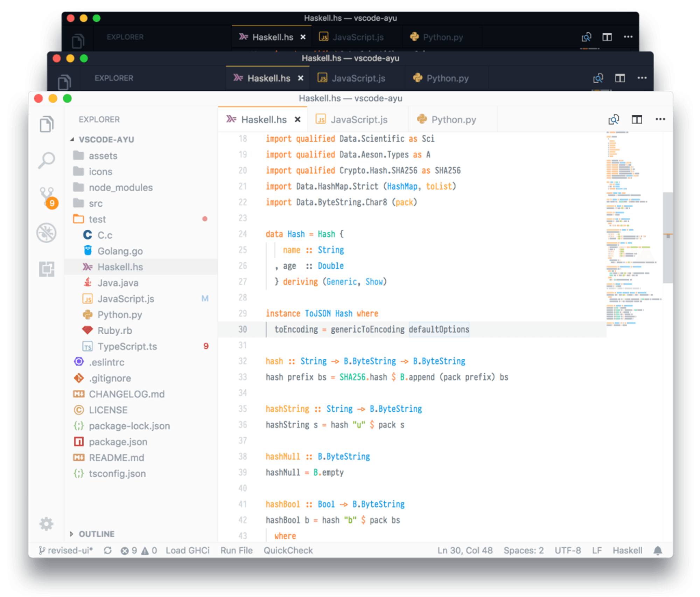This screenshot has width=700, height=597.
Task: Open the Search view in activity bar
Action: 46,160
